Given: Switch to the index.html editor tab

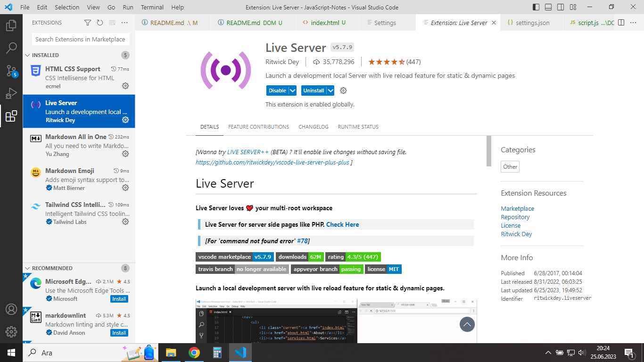Looking at the screenshot, I should click(x=327, y=23).
